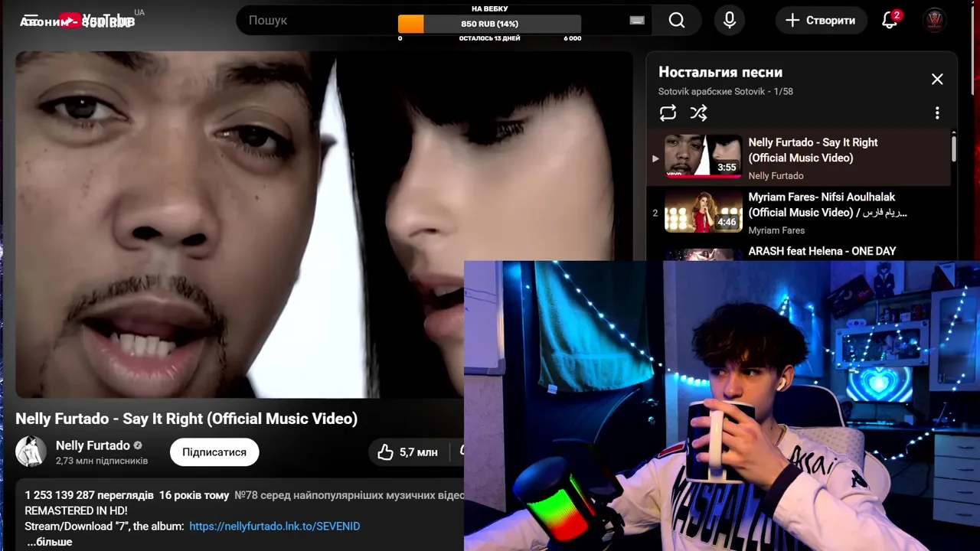Click the Створити button

pos(821,21)
